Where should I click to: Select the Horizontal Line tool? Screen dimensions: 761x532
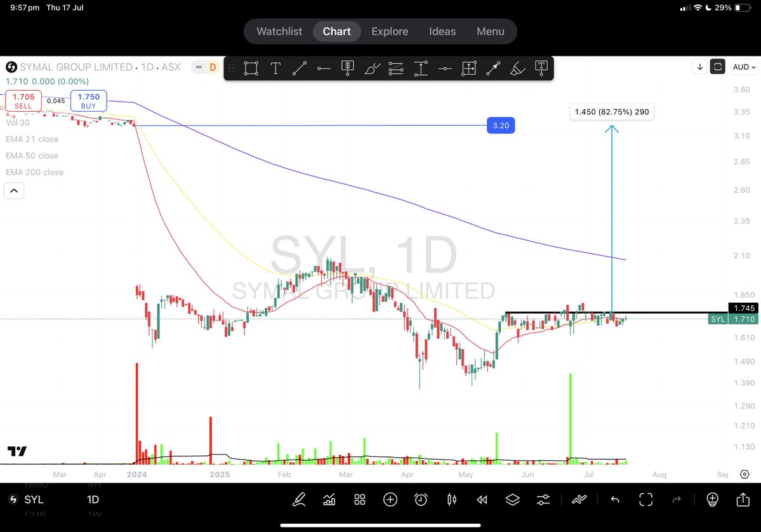(x=444, y=69)
